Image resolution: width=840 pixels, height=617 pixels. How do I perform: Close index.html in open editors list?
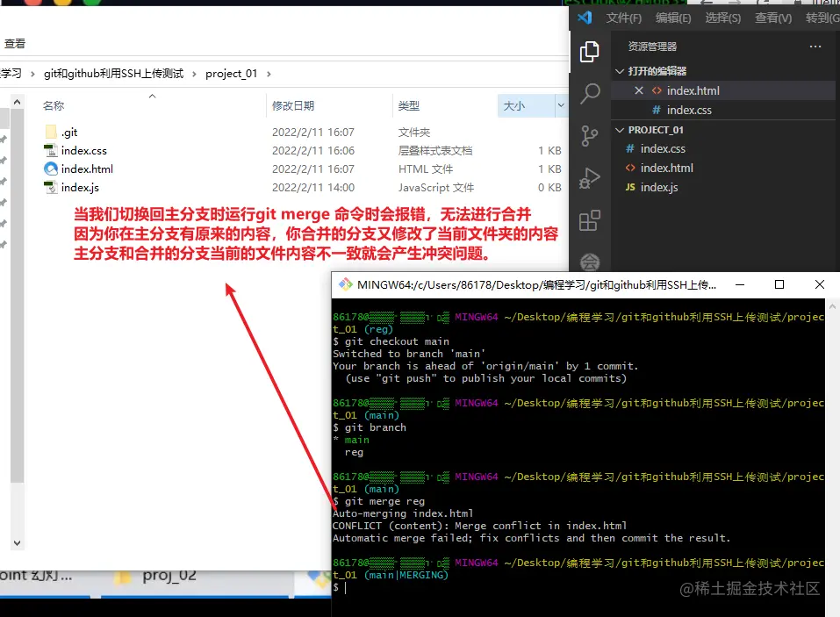(x=639, y=90)
